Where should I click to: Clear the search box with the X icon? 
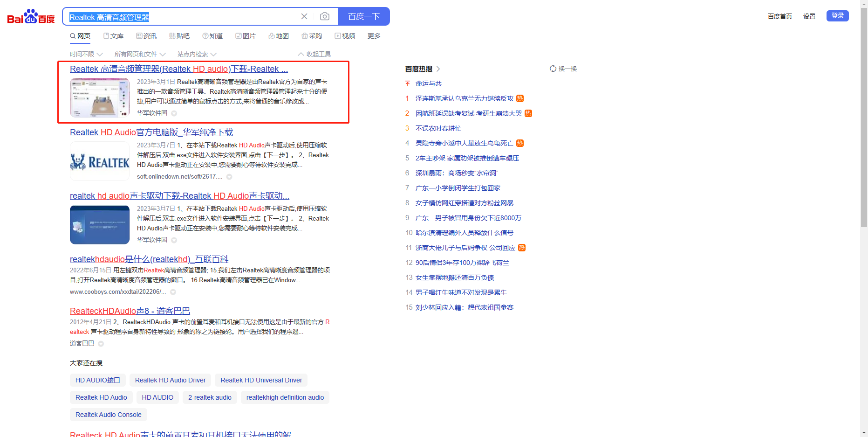click(304, 17)
